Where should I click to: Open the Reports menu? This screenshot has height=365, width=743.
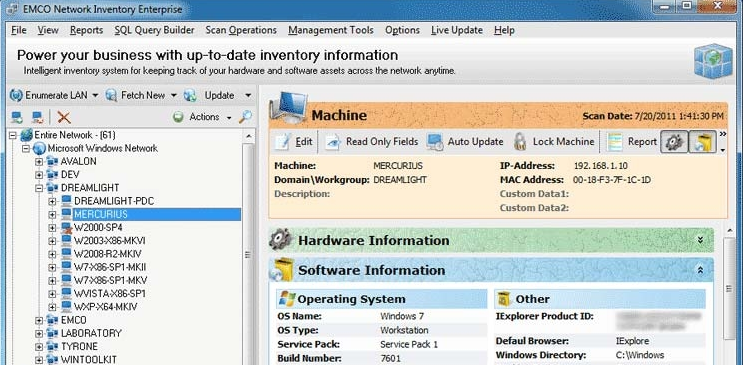pyautogui.click(x=86, y=30)
